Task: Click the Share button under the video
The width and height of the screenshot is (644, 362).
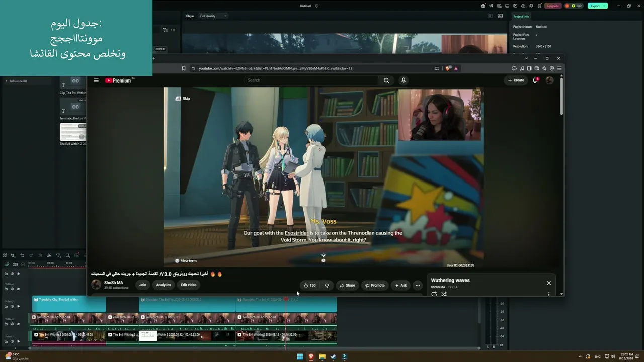Action: [x=347, y=285]
